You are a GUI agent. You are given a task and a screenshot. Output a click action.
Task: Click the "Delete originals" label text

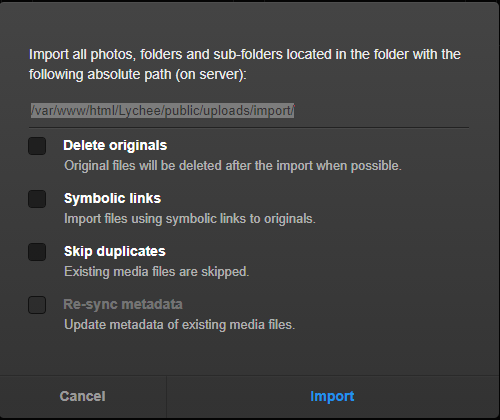(115, 146)
